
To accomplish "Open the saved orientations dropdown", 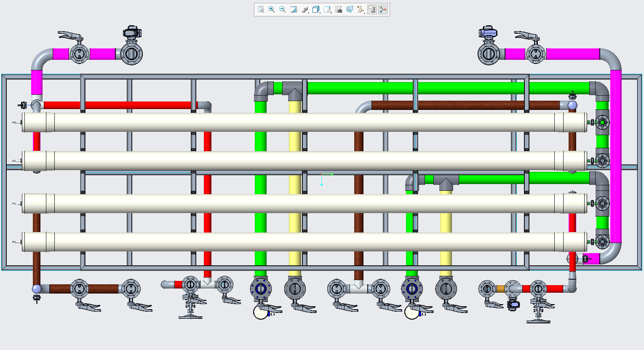I will [327, 9].
